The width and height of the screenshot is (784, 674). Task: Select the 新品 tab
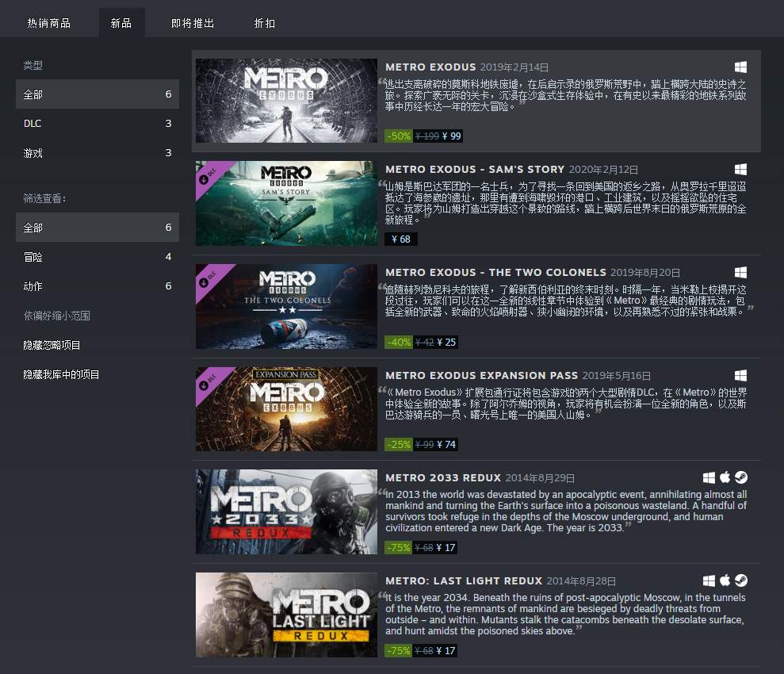pyautogui.click(x=121, y=23)
